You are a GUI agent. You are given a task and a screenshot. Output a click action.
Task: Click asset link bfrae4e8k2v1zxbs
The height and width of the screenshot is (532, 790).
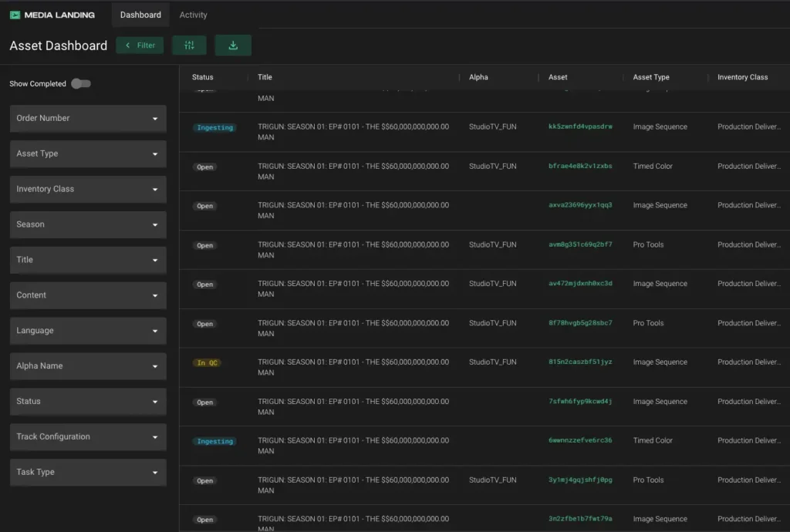pos(580,166)
